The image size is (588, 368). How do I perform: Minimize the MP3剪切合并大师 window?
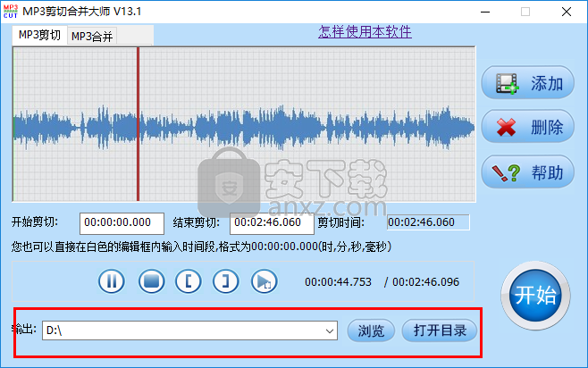click(x=485, y=12)
